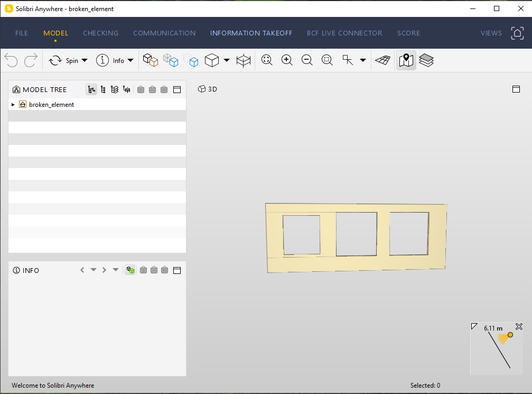The height and width of the screenshot is (394, 532).
Task: Activate the Spin navigation tool
Action: [x=63, y=60]
